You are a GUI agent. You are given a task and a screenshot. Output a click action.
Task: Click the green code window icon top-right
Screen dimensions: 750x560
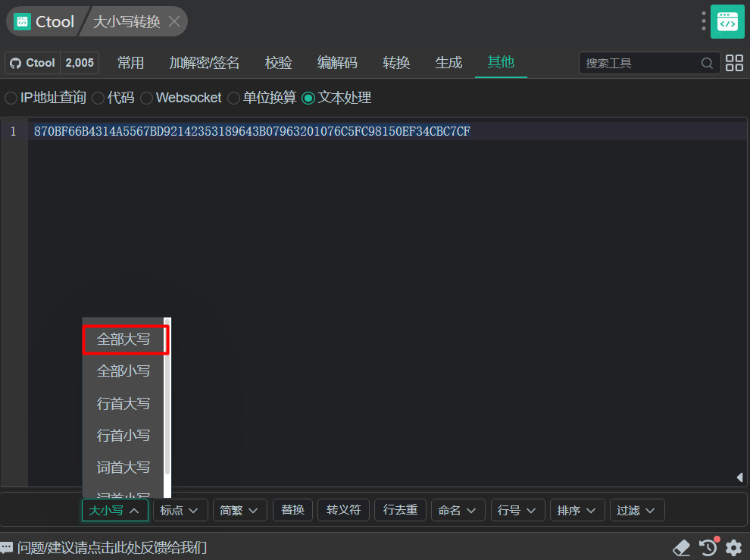727,21
